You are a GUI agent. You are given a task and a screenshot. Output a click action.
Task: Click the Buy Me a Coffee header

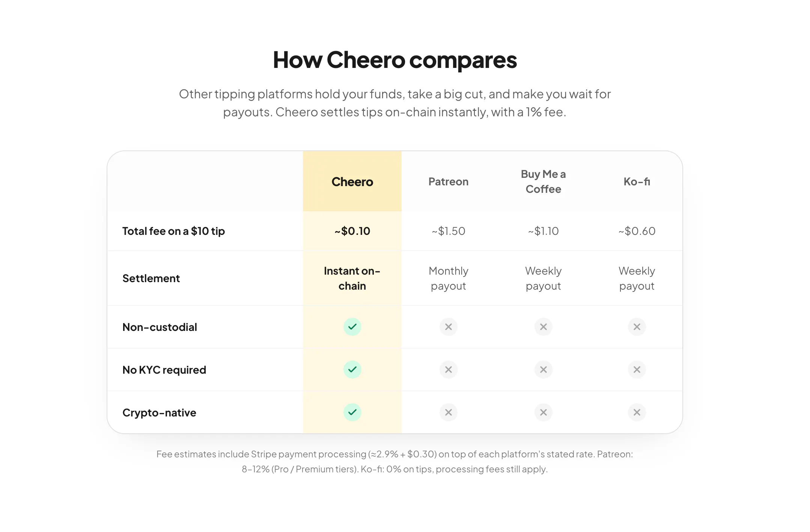[543, 182]
